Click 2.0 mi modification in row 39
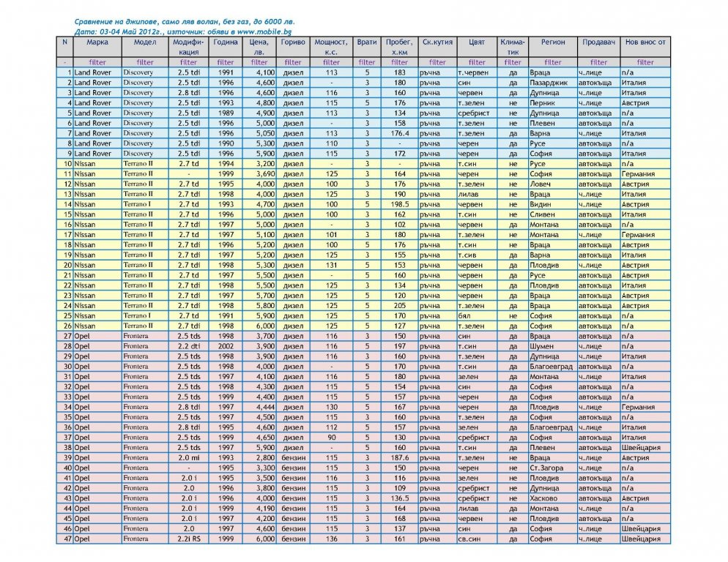This screenshot has height=562, width=728. click(188, 458)
